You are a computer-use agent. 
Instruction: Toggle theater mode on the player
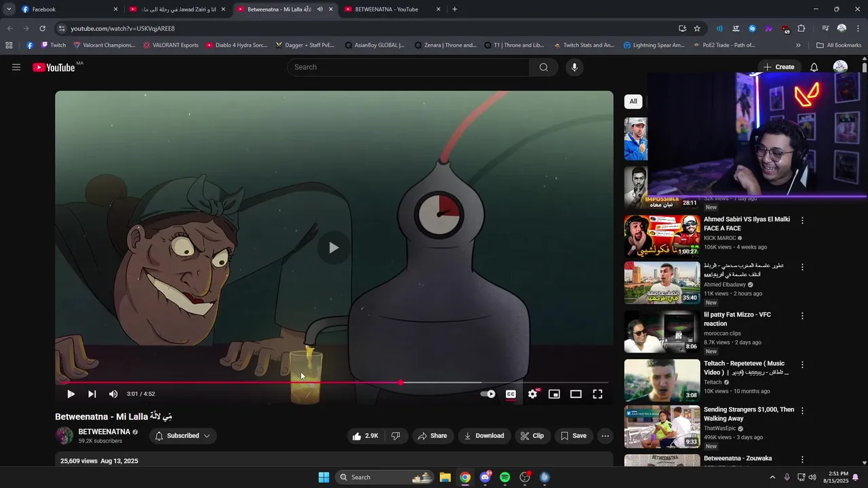576,394
